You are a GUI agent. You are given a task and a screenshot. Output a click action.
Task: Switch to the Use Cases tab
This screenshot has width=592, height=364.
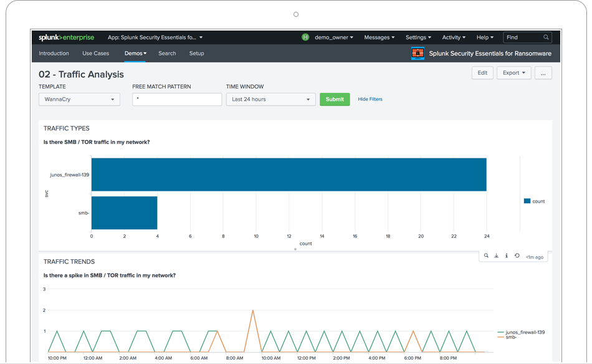[95, 53]
